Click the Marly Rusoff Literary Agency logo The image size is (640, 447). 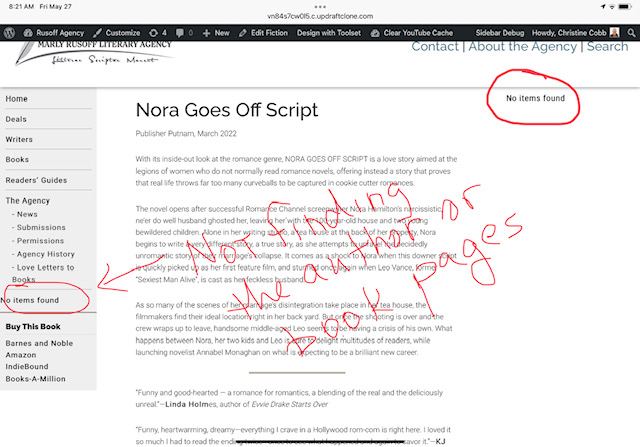point(95,53)
